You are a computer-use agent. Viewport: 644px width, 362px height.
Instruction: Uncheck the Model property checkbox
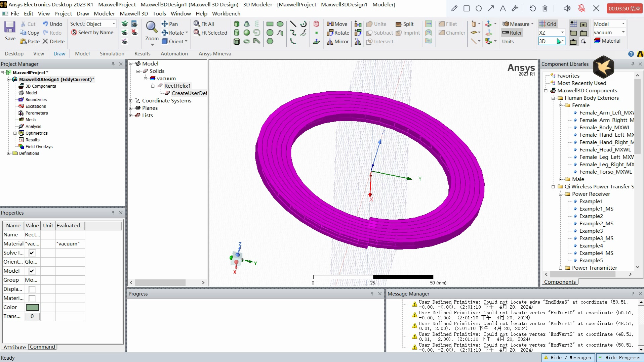point(32,271)
